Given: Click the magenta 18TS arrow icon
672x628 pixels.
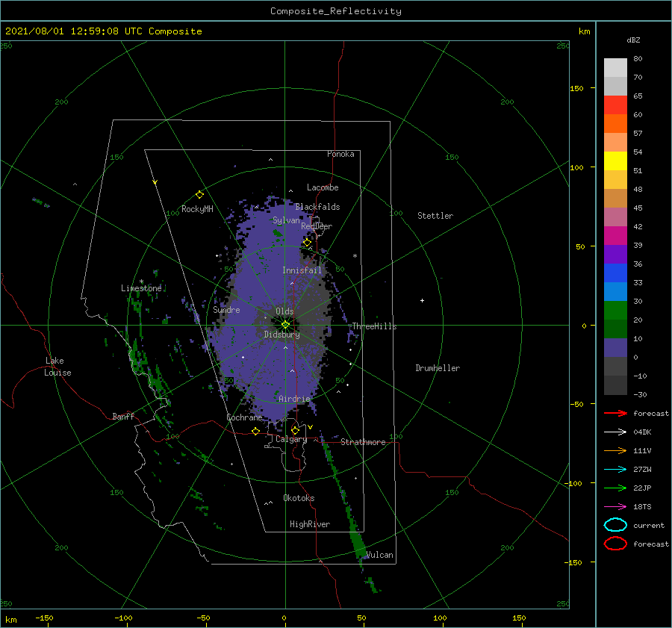Looking at the screenshot, I should point(615,507).
